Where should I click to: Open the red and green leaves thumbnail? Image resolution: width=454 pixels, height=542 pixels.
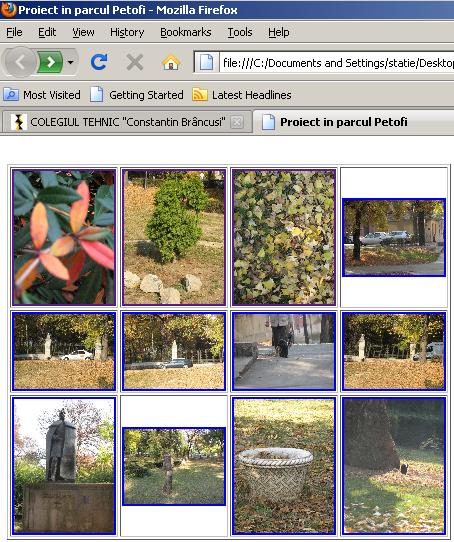[x=64, y=237]
